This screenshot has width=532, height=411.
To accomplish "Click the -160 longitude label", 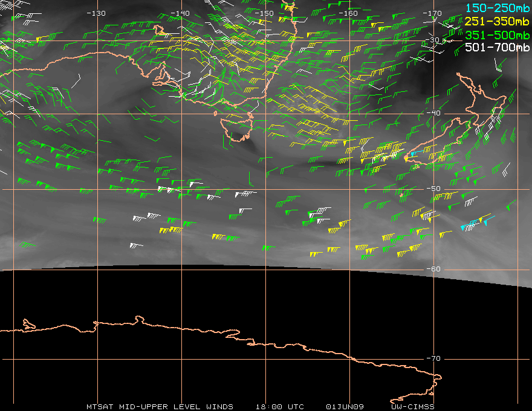I will coord(348,13).
